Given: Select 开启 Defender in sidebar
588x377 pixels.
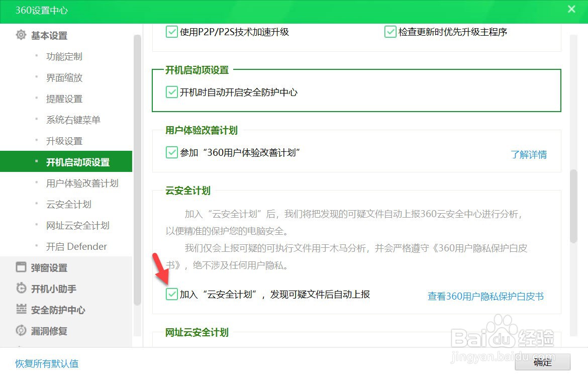Looking at the screenshot, I should click(x=76, y=246).
